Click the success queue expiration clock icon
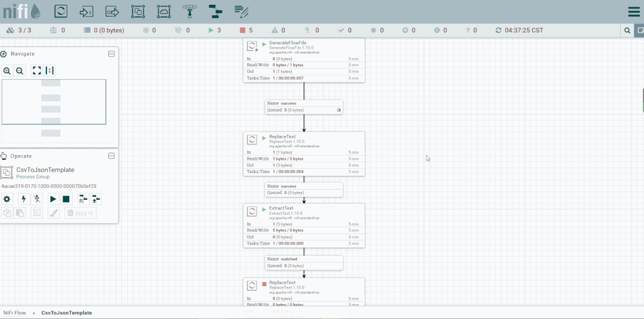Viewport: 644px width, 319px height. (x=339, y=110)
